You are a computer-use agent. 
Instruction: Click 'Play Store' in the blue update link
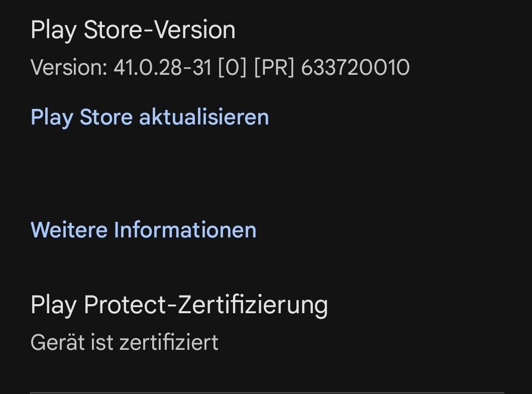click(81, 117)
